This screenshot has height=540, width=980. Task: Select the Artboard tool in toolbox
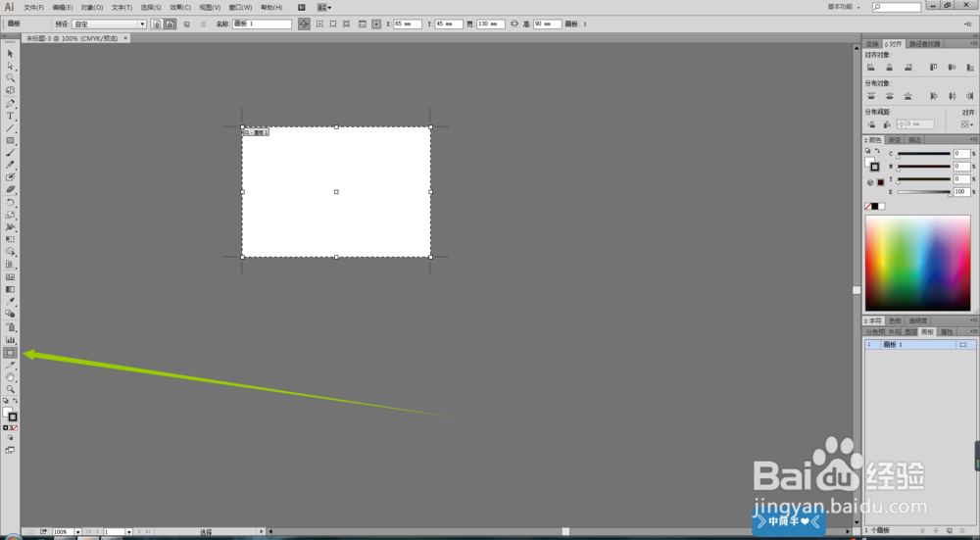click(10, 353)
